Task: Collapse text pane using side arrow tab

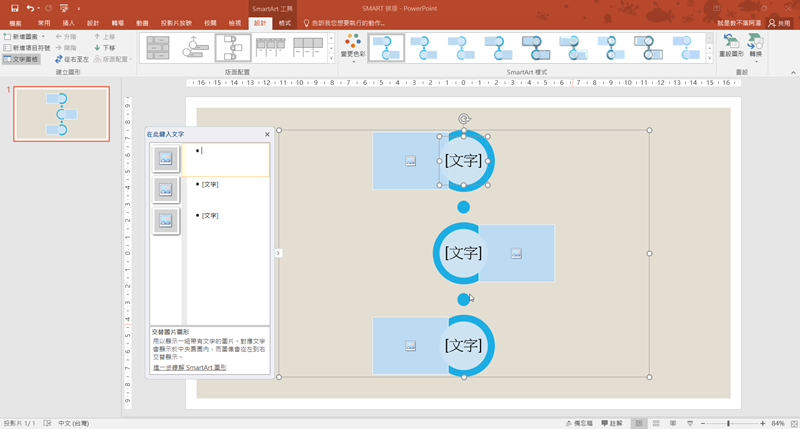Action: pos(278,253)
